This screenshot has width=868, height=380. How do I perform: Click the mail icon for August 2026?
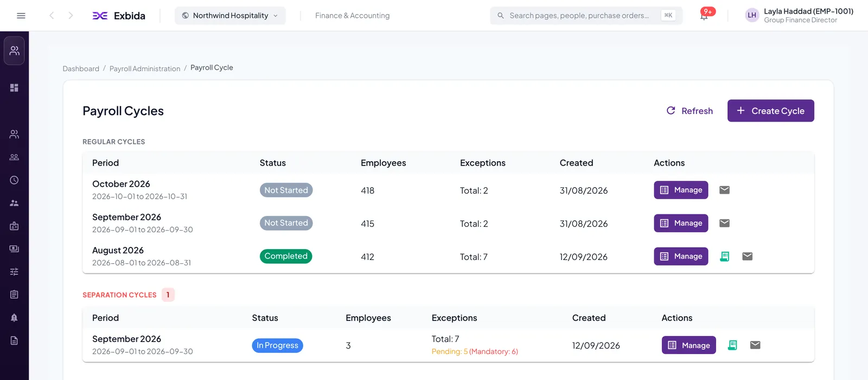[747, 256]
